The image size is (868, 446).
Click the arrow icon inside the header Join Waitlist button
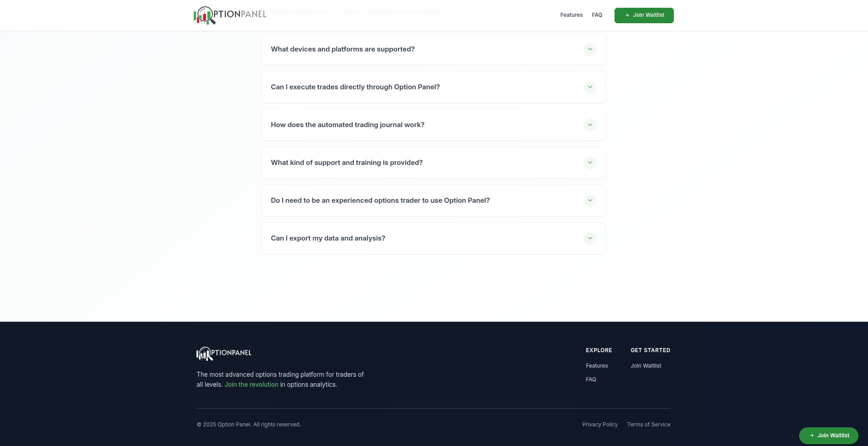627,15
